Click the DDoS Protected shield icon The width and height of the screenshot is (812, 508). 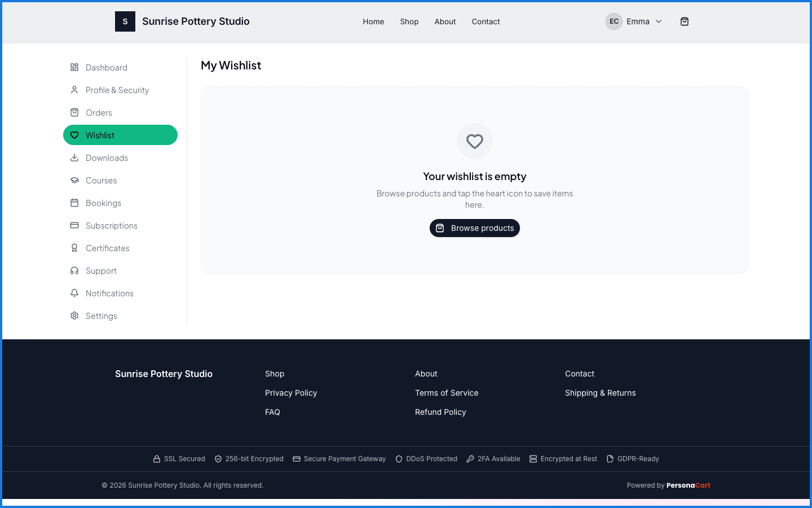point(399,459)
